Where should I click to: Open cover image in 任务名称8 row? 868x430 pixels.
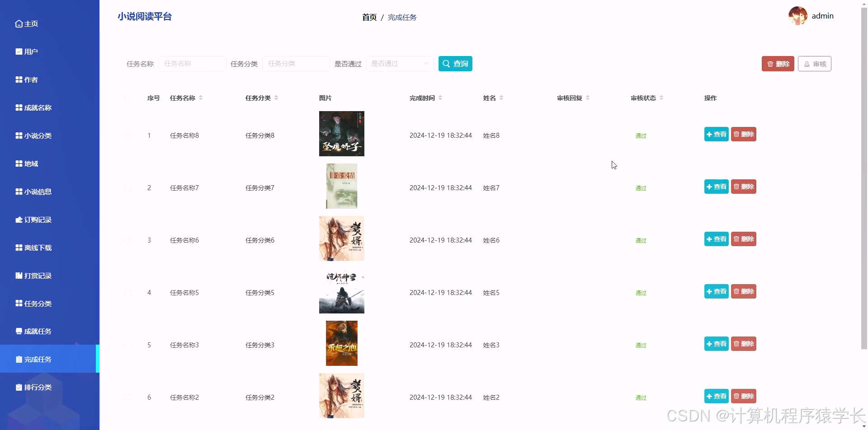pyautogui.click(x=342, y=134)
